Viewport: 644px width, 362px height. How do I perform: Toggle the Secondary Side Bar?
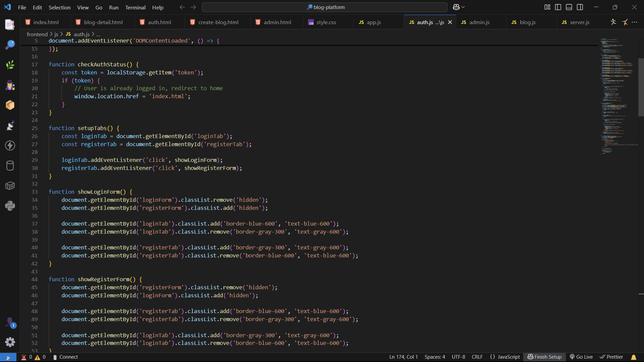(580, 7)
